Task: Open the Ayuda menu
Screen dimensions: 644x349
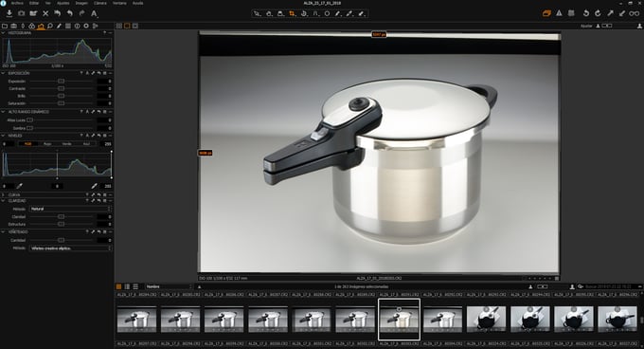Action: click(x=138, y=3)
